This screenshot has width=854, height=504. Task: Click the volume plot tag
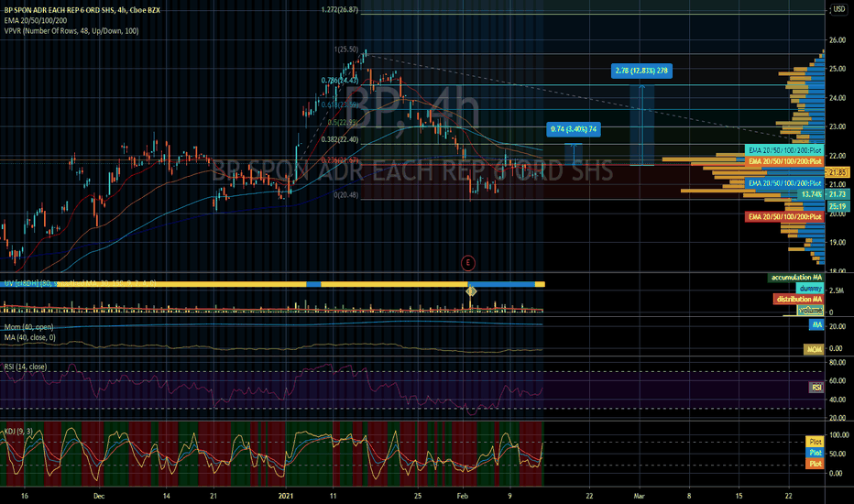coord(810,311)
